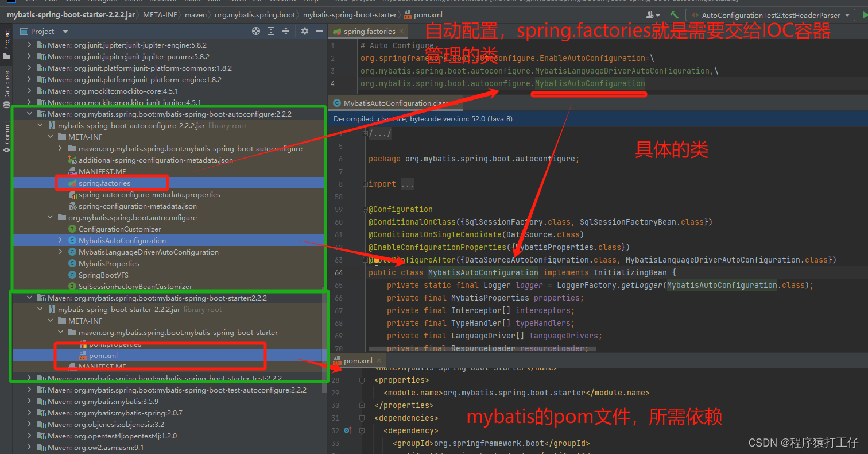Expand the MybatisAutoConfiguration class node arrow

click(x=61, y=241)
